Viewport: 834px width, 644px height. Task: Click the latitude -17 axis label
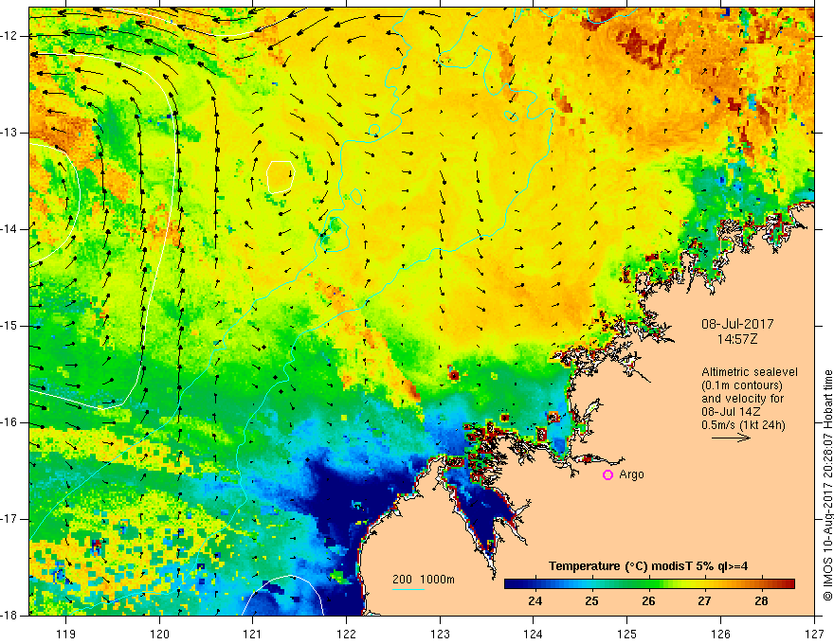[9, 519]
